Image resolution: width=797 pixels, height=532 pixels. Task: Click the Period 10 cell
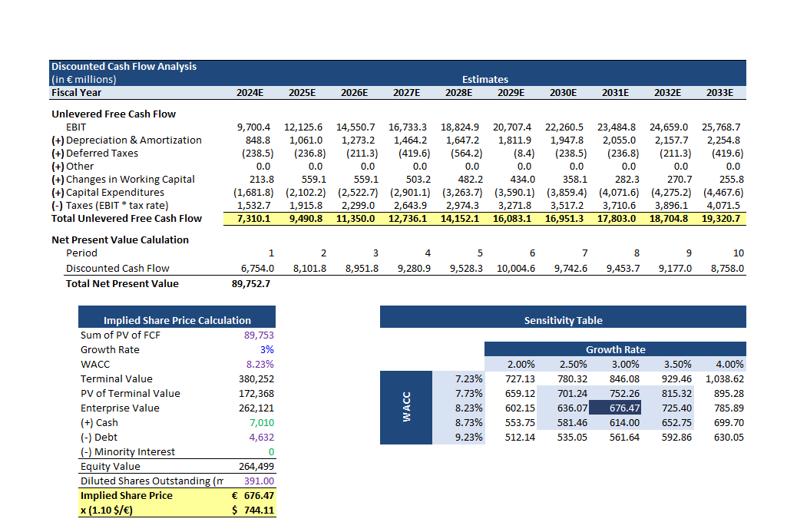(738, 253)
